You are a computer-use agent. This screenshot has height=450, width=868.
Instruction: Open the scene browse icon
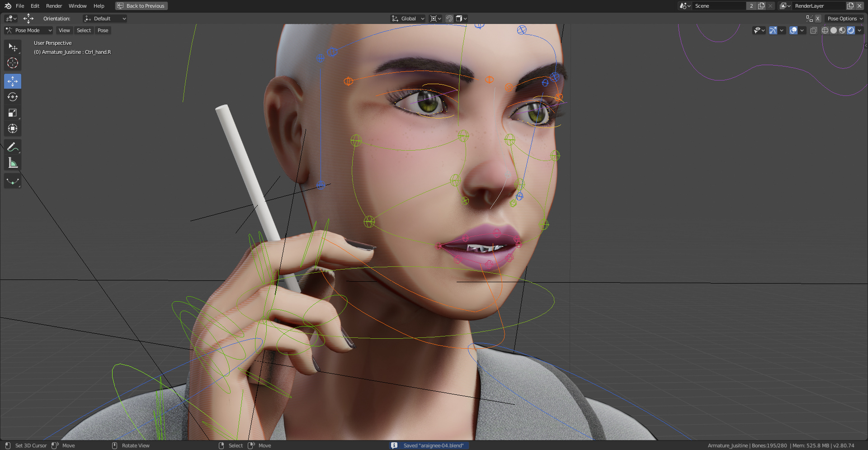685,6
